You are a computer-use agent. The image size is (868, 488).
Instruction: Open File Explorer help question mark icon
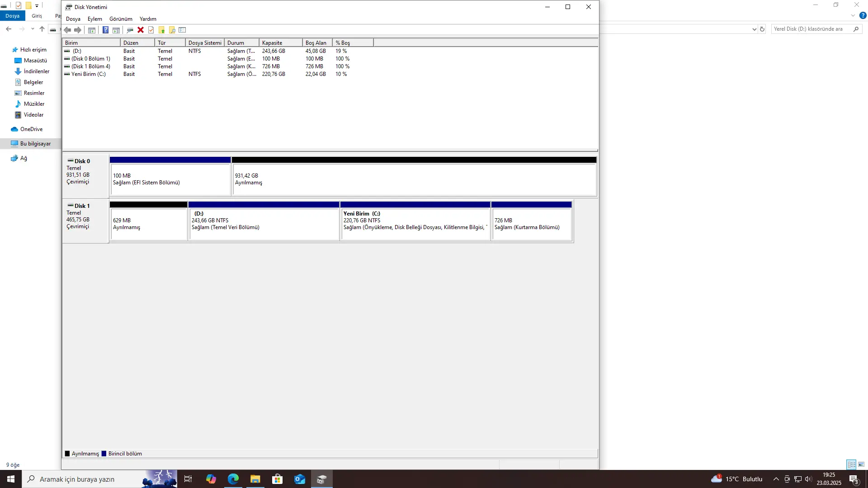point(863,15)
